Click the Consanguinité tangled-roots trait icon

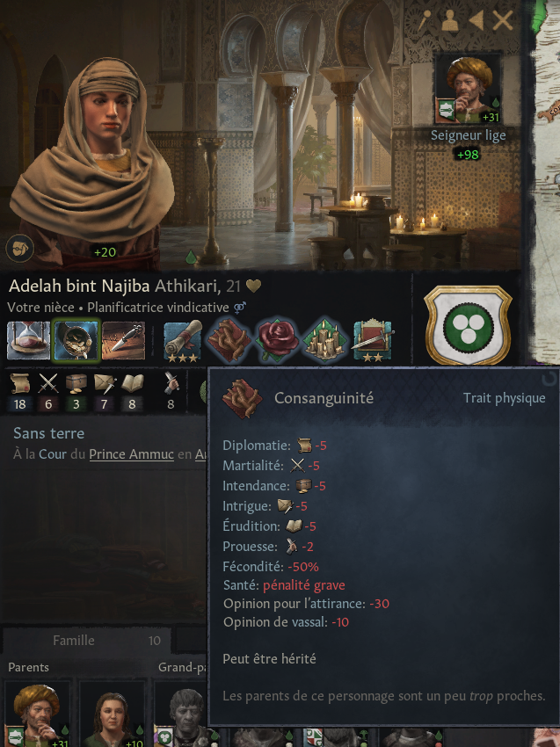coord(229,341)
